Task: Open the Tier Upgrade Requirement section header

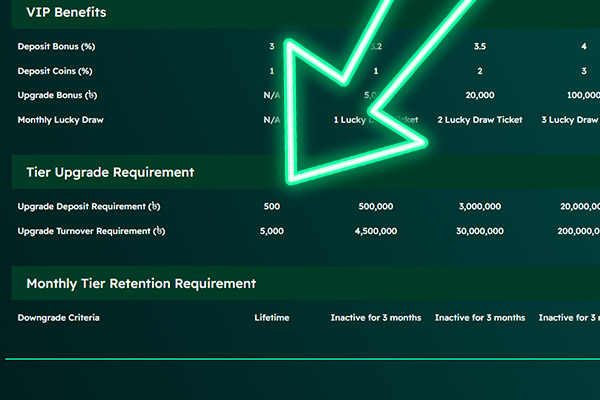Action: 110,172
